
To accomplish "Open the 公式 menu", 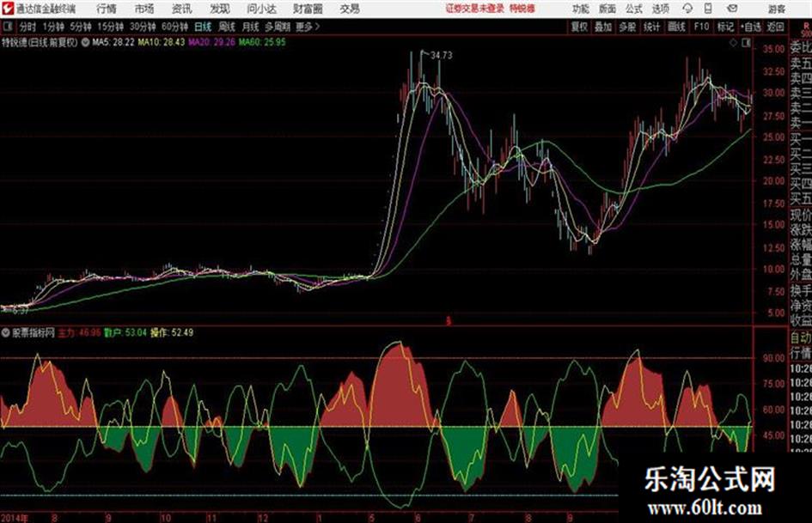I will coord(634,9).
